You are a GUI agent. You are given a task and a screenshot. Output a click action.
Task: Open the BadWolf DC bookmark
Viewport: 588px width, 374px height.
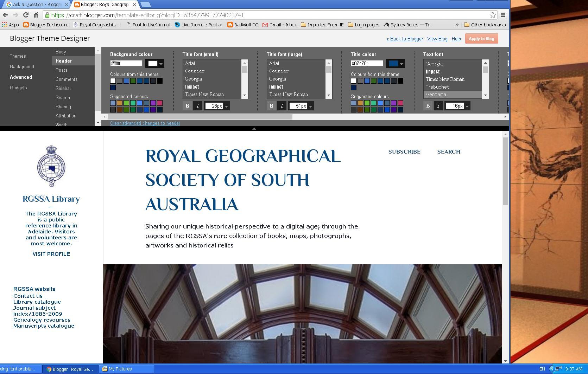[243, 25]
